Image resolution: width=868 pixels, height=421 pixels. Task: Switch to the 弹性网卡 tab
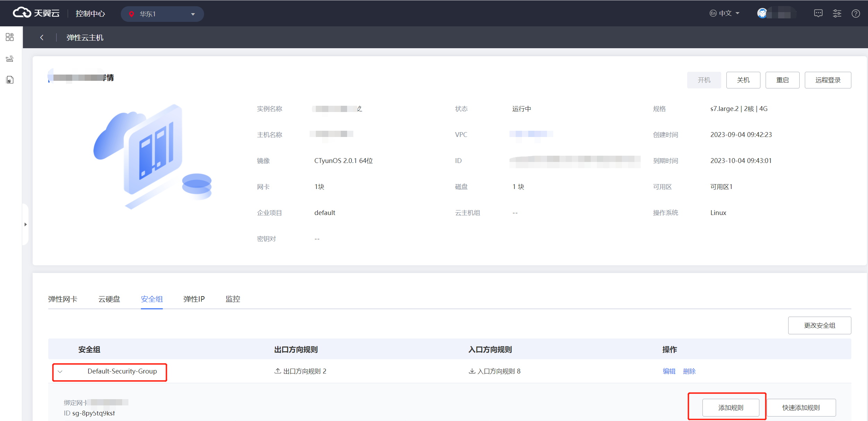tap(63, 299)
